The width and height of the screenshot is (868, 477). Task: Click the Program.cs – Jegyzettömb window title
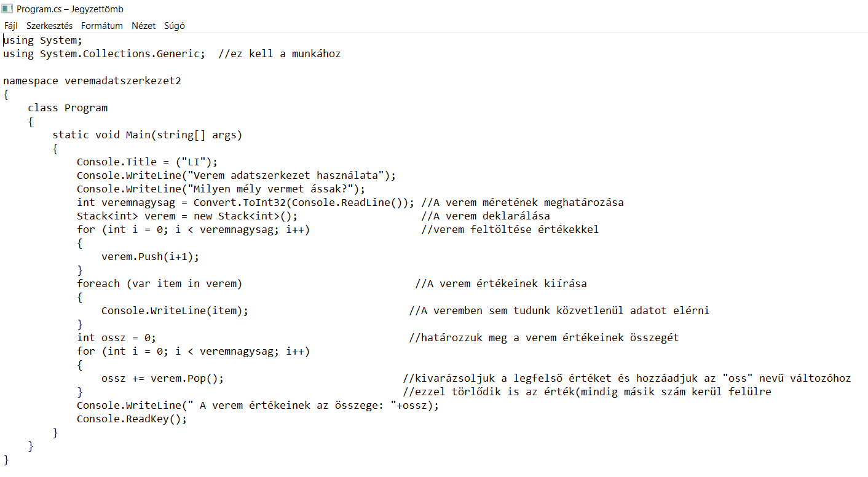(70, 9)
